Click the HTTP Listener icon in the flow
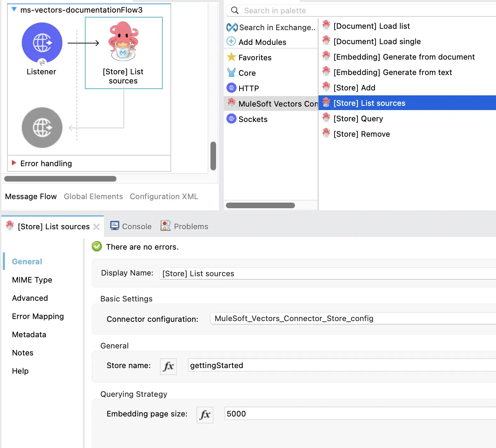The image size is (496, 448). pyautogui.click(x=42, y=43)
